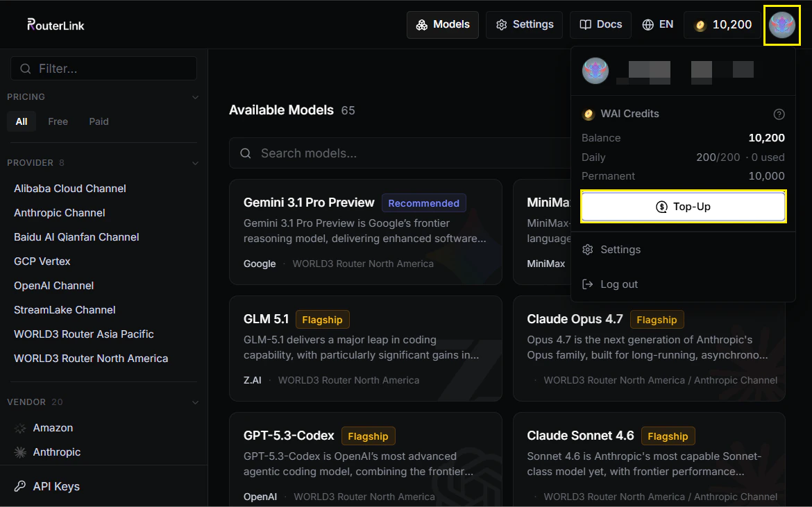
Task: Filter by Alibaba Cloud Channel
Action: coord(70,189)
